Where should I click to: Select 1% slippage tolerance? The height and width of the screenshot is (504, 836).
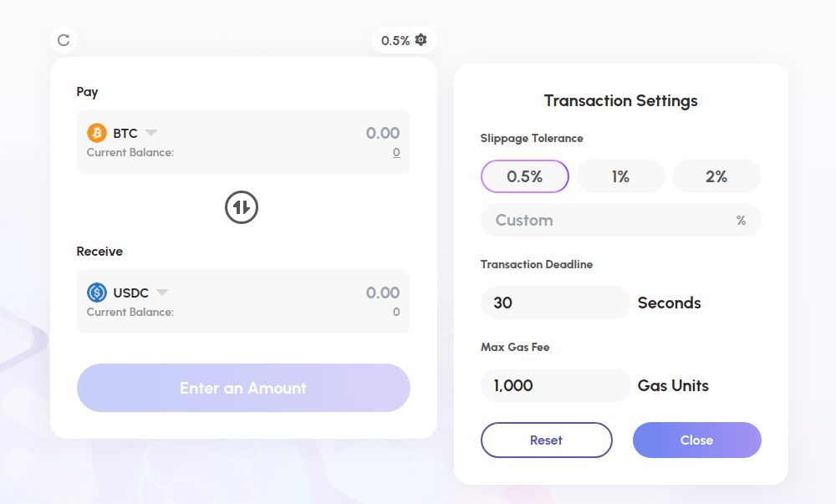pyautogui.click(x=620, y=176)
